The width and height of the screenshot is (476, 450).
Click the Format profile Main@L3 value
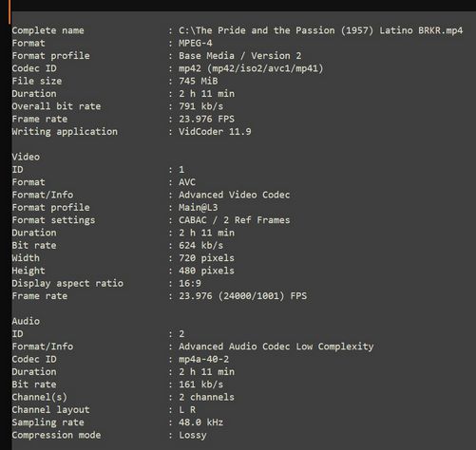199,208
